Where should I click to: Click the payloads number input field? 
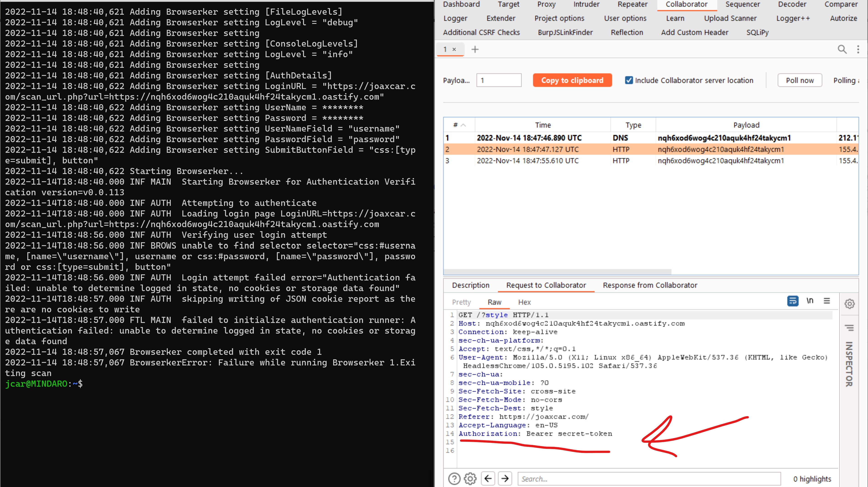tap(499, 80)
